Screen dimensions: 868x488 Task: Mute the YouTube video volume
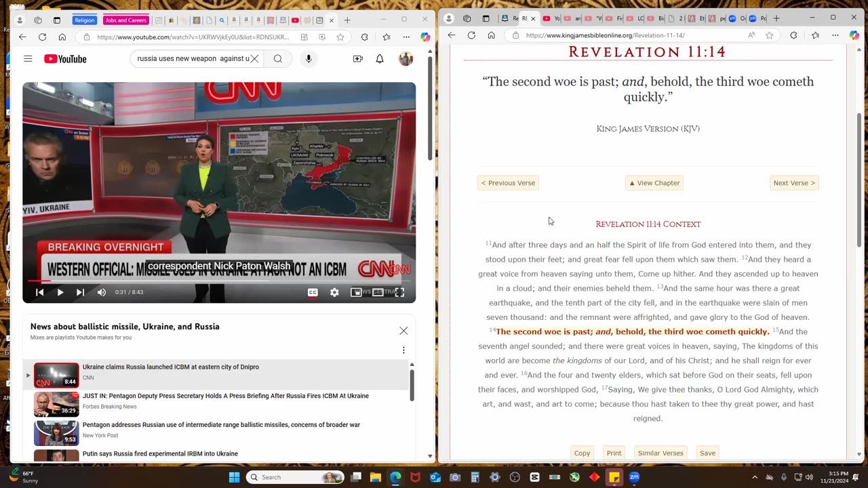(x=102, y=292)
